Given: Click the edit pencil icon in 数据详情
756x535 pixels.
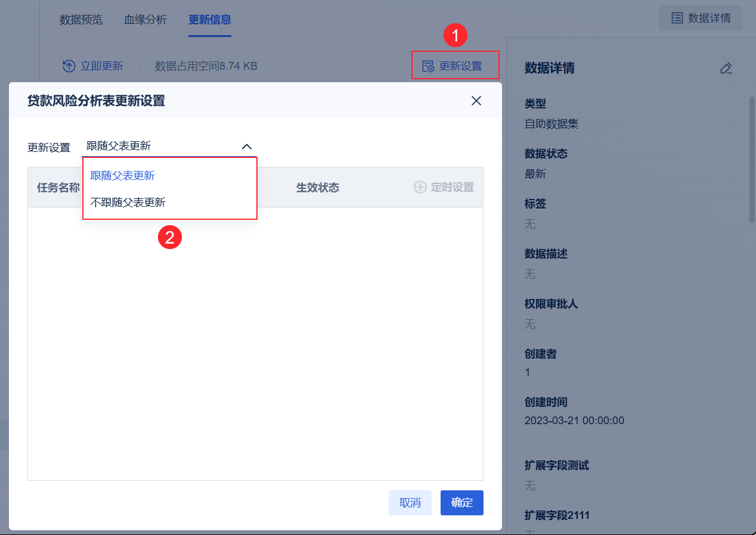Looking at the screenshot, I should pyautogui.click(x=726, y=68).
